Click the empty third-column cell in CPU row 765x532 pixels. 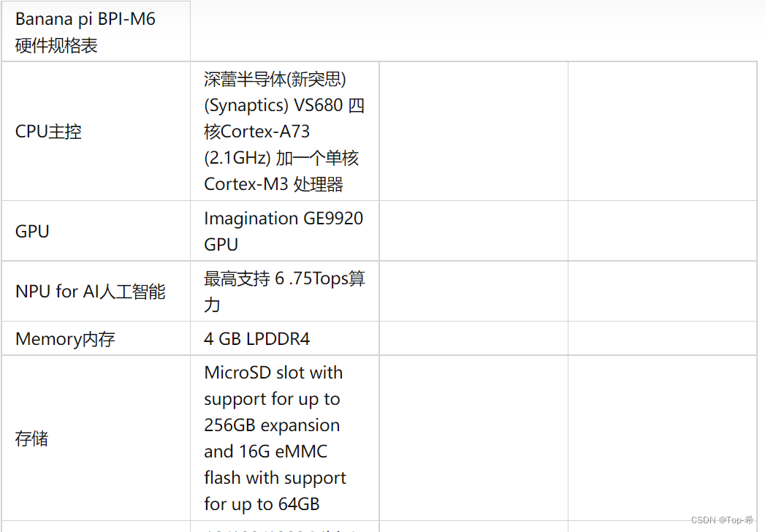473,132
